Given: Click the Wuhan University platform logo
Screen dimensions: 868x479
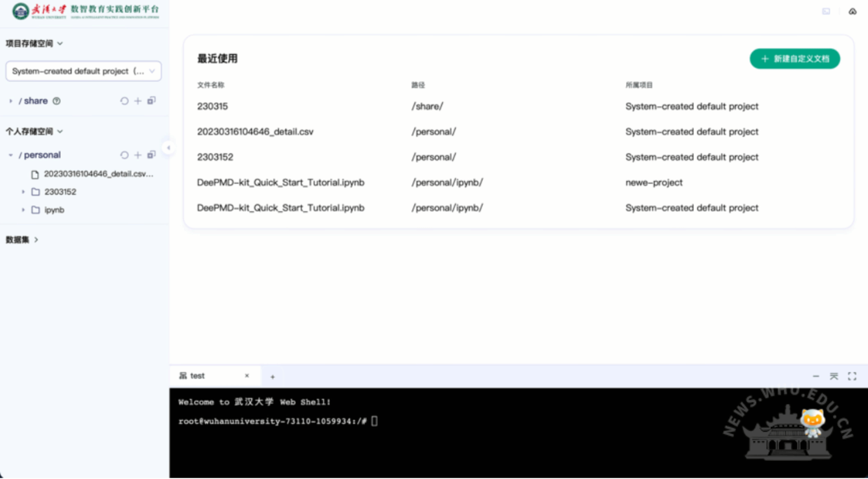Looking at the screenshot, I should pos(86,11).
